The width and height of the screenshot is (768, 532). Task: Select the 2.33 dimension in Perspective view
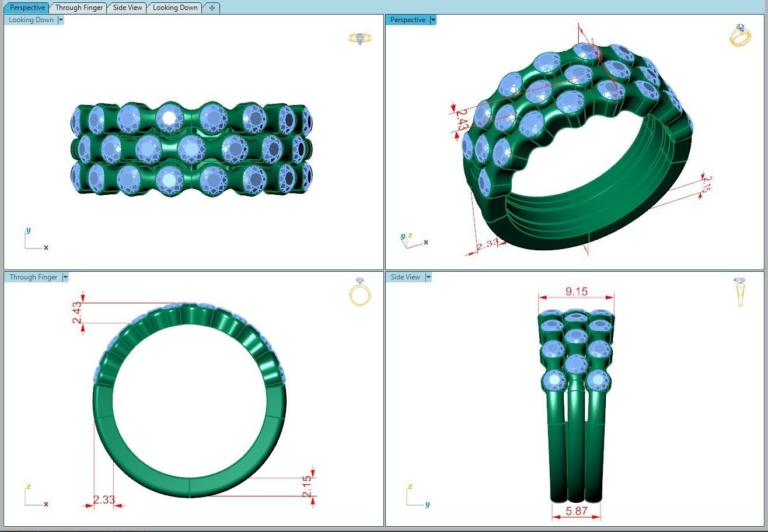488,244
